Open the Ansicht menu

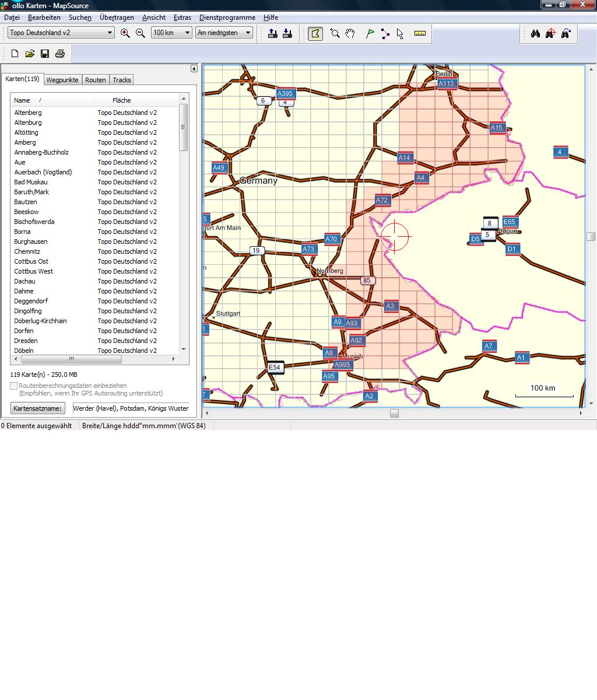pyautogui.click(x=154, y=17)
